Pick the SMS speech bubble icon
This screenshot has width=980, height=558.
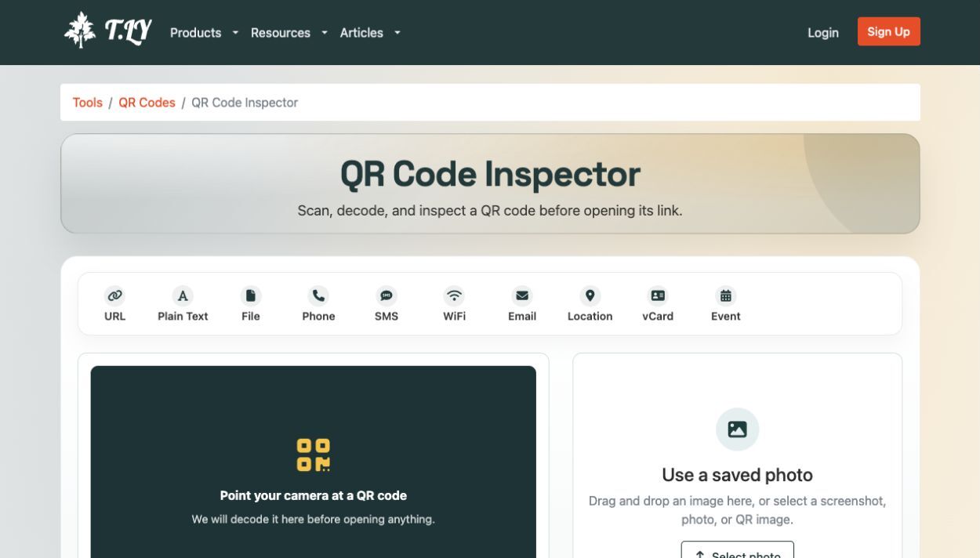[387, 295]
